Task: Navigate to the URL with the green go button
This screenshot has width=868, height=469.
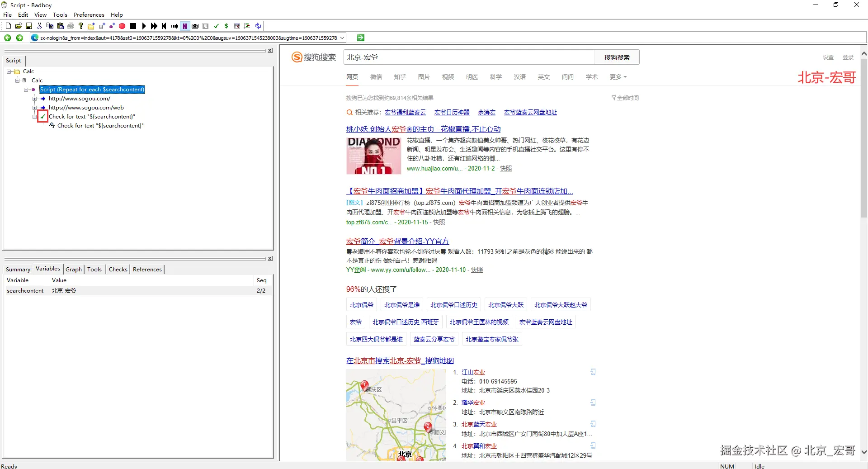Action: tap(360, 38)
